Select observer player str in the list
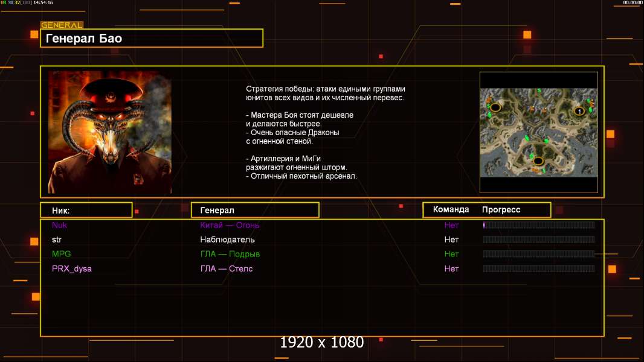Image resolution: width=644 pixels, height=362 pixels. (x=57, y=240)
